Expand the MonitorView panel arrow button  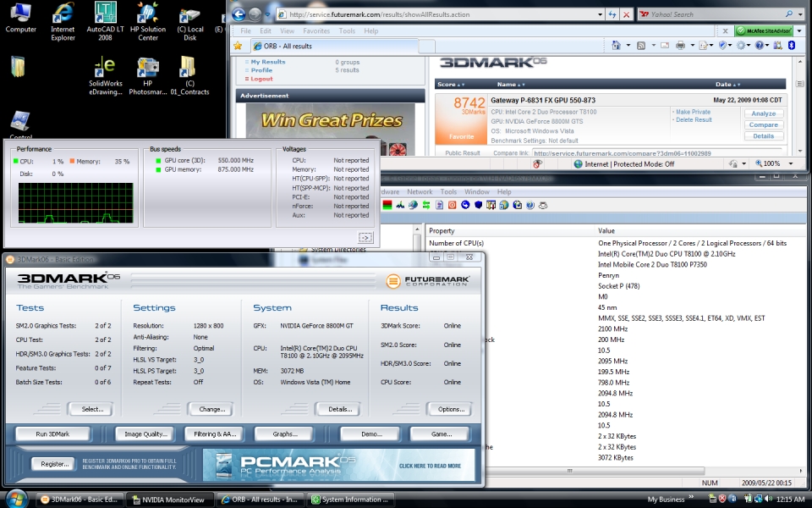(x=365, y=237)
